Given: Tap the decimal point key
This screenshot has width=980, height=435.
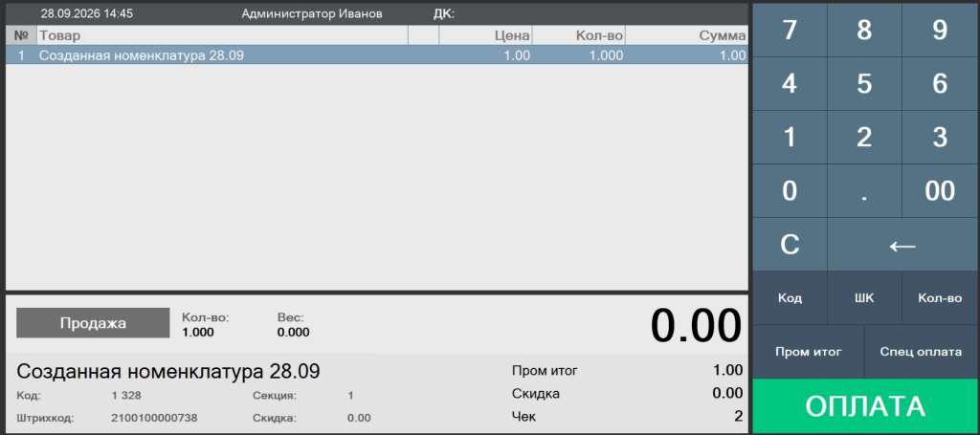Looking at the screenshot, I should pos(864,191).
